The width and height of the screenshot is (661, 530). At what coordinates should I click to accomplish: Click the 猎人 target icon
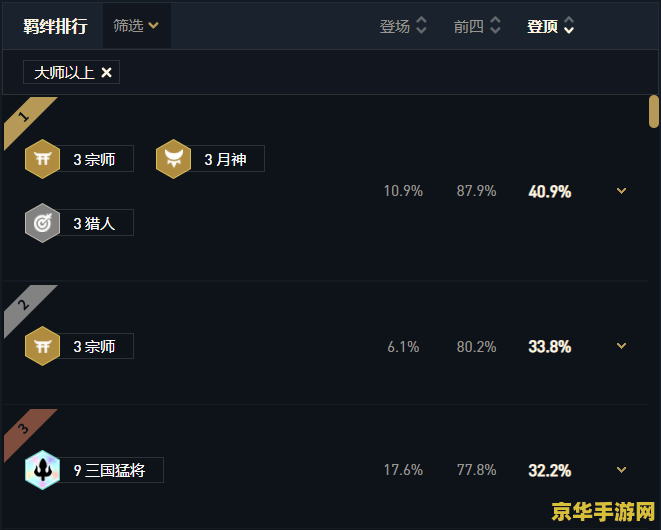[42, 223]
